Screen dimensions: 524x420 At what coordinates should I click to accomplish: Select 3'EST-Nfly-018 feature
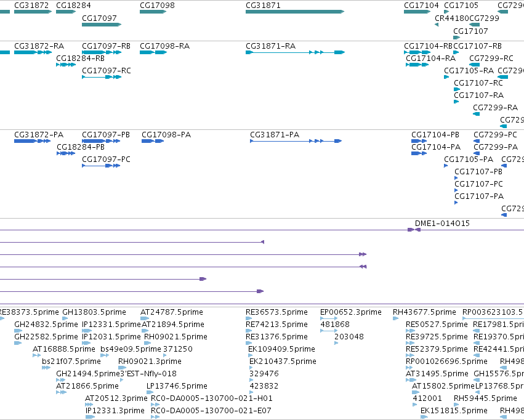coord(122,380)
